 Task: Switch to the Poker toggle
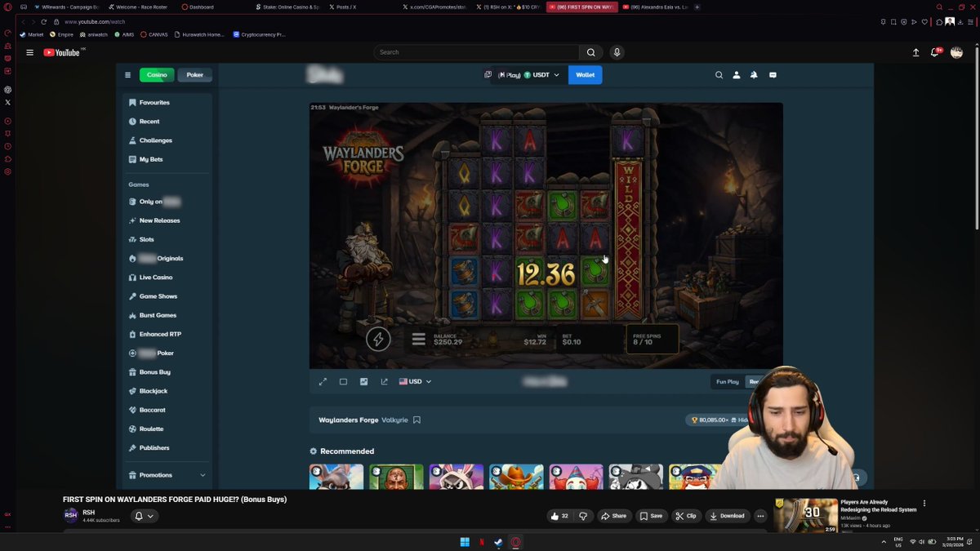[194, 75]
